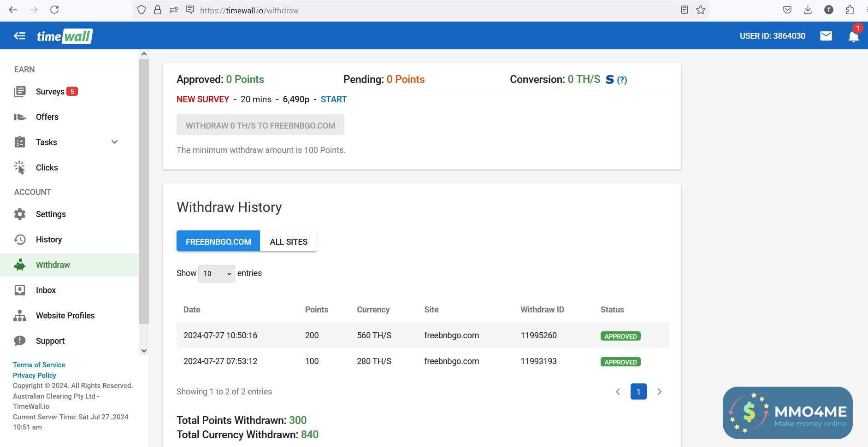The image size is (868, 447).
Task: Open account Settings gear item
Action: click(51, 214)
